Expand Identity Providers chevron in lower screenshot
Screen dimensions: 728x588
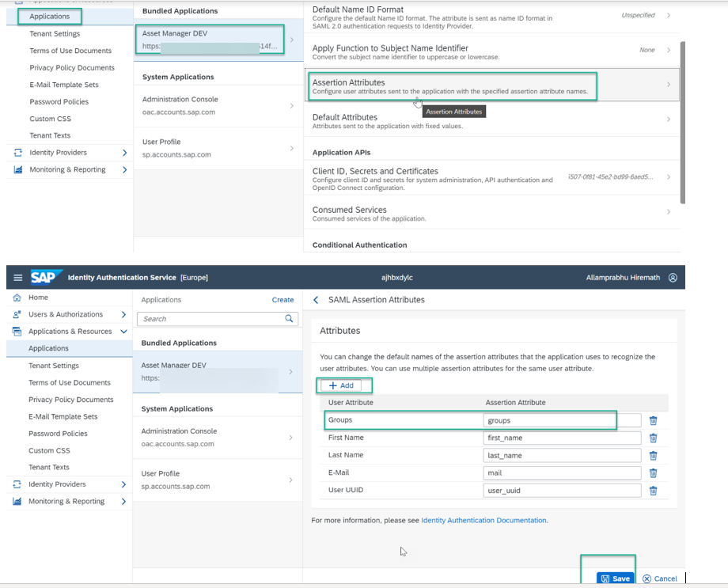[x=123, y=484]
